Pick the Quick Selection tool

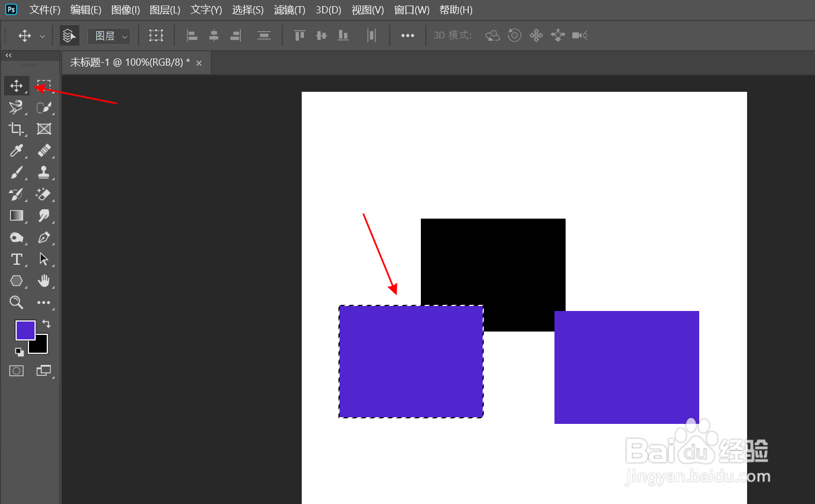coord(44,107)
